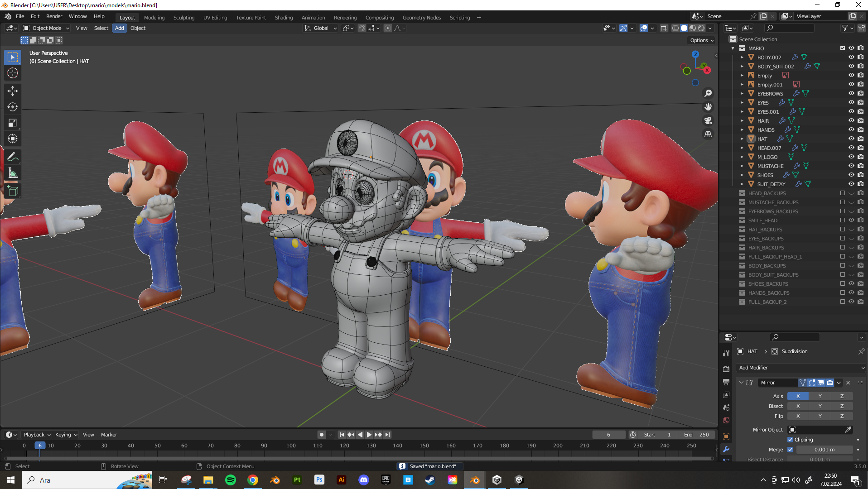The image size is (868, 489).
Task: Expand the HAT object in the outliner
Action: coord(742,139)
